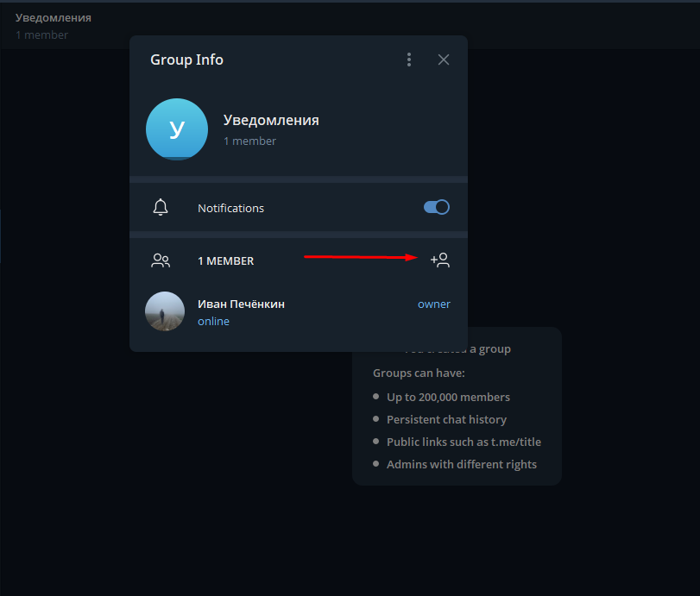Open Иван Печёнкин's profile photo
Image resolution: width=700 pixels, height=596 pixels.
click(x=165, y=311)
